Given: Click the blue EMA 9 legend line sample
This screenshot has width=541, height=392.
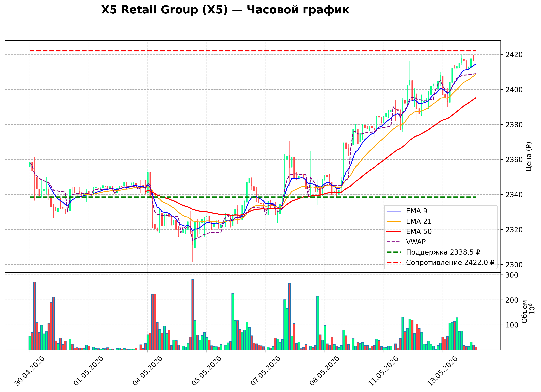Looking at the screenshot, I should click(394, 211).
